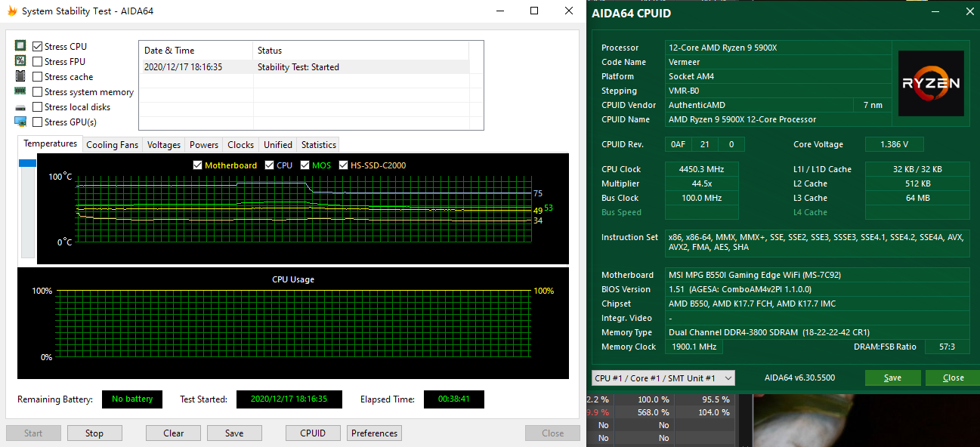The width and height of the screenshot is (980, 447).
Task: Click the Bus Clock 100.0 MHz value
Action: pyautogui.click(x=702, y=198)
